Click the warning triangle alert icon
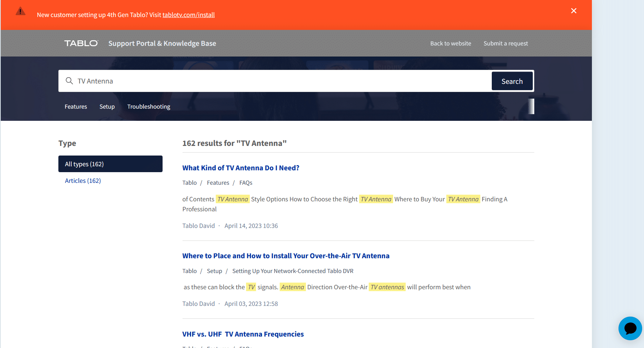Viewport: 644px width, 348px height. point(21,11)
